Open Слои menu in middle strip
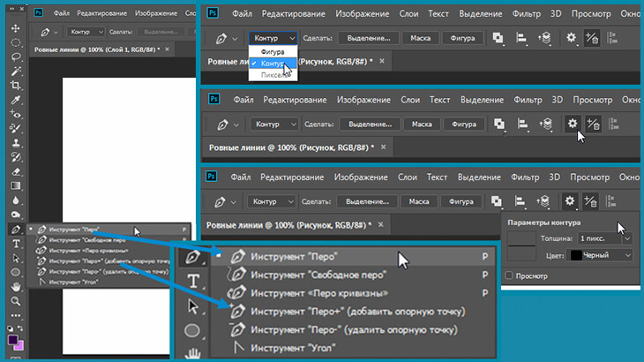The image size is (644, 362). point(410,100)
